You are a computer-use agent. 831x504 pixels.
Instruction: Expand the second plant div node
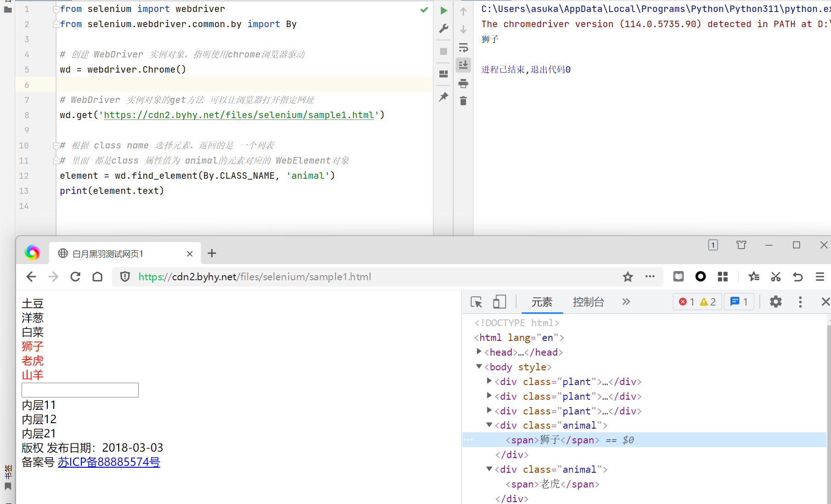pos(489,396)
